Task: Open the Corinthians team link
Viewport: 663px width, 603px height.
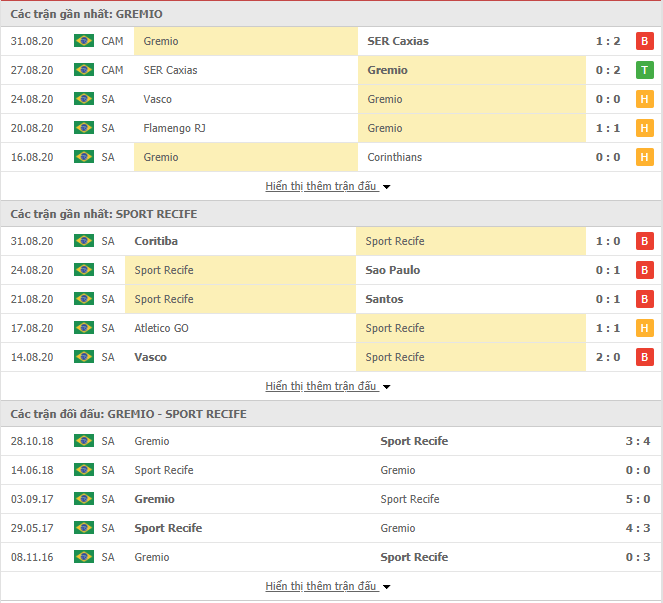Action: coord(395,157)
